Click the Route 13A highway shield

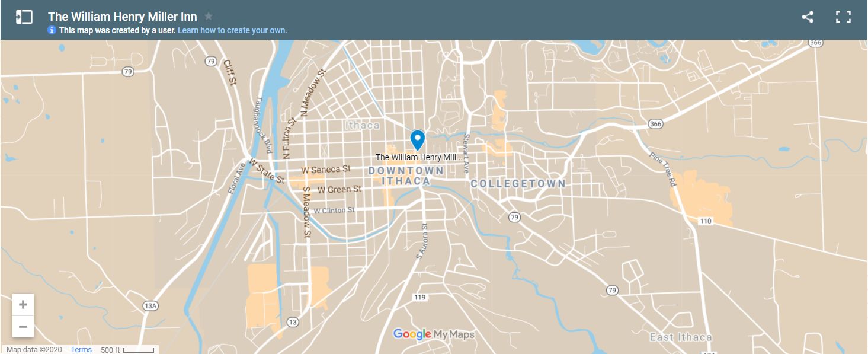point(151,306)
